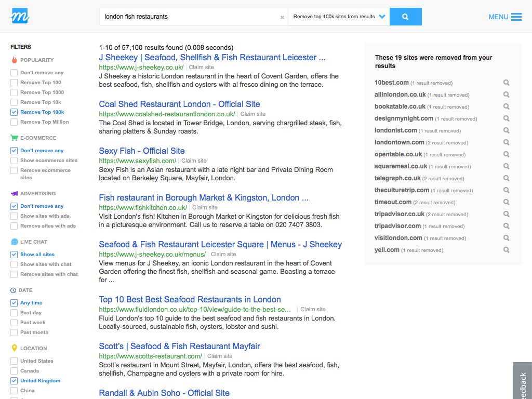Click the Million Short logo

(20, 16)
